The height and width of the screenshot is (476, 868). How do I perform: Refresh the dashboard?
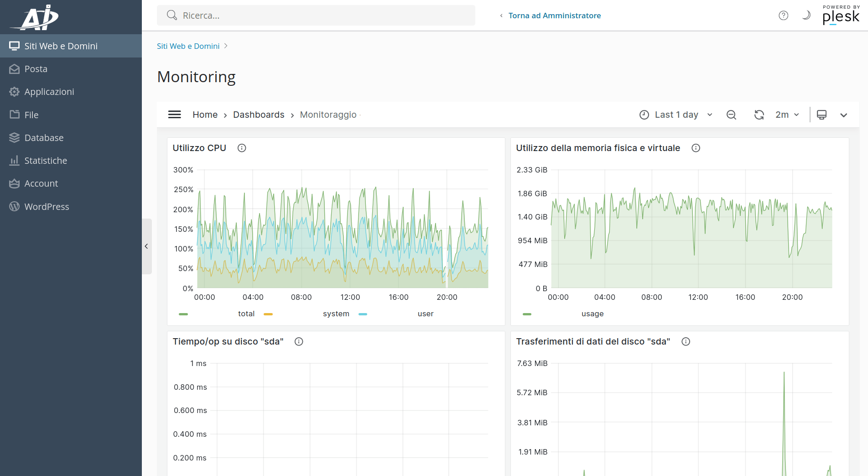[759, 115]
